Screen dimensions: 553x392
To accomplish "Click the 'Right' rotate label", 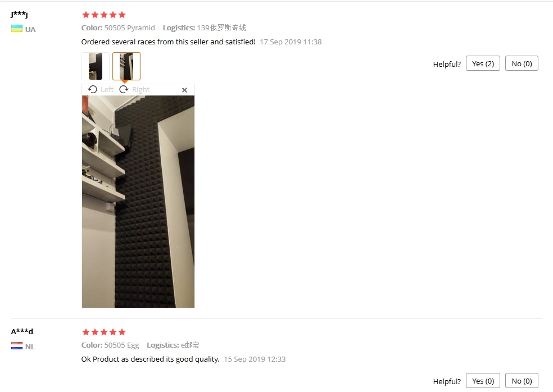I will pyautogui.click(x=140, y=89).
